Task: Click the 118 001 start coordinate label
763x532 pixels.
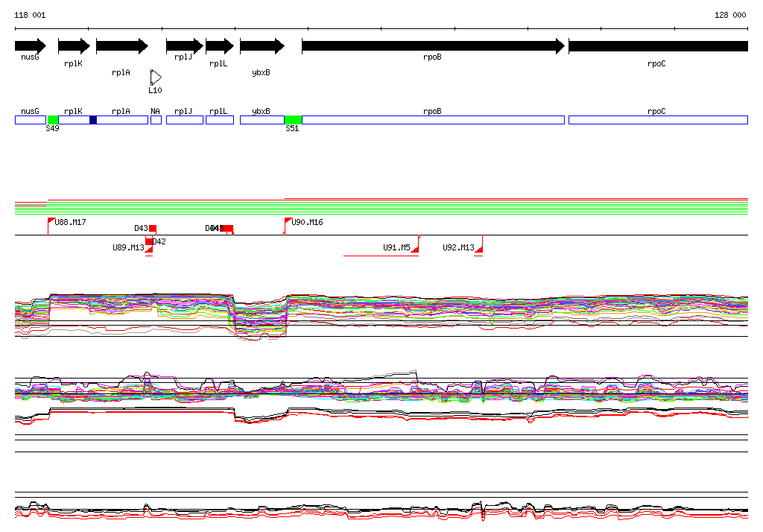Action: (30, 15)
